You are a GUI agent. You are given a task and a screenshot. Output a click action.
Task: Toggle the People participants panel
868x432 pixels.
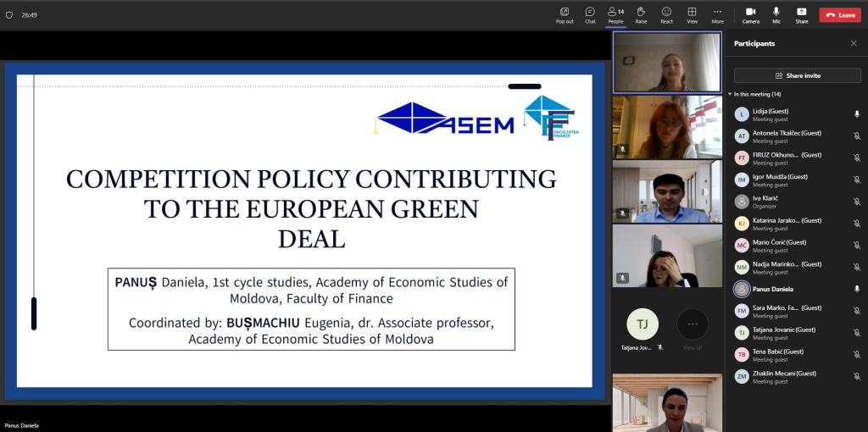click(615, 14)
